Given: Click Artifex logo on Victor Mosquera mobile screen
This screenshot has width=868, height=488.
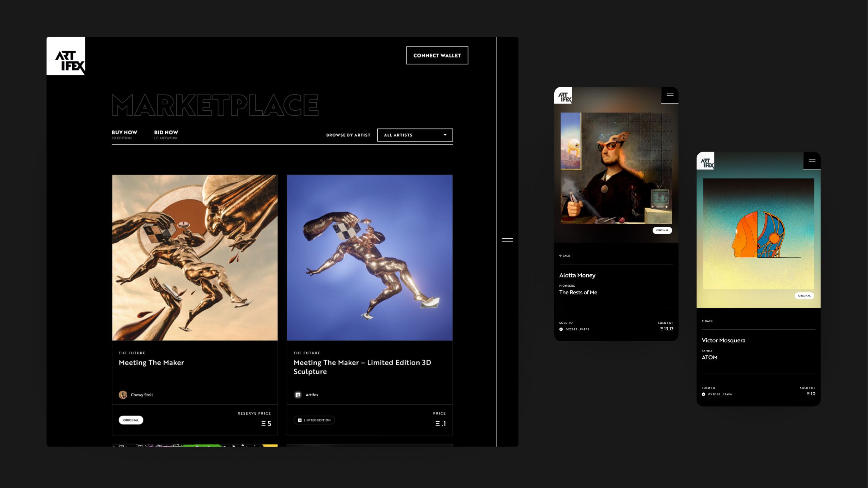Looking at the screenshot, I should [x=705, y=161].
